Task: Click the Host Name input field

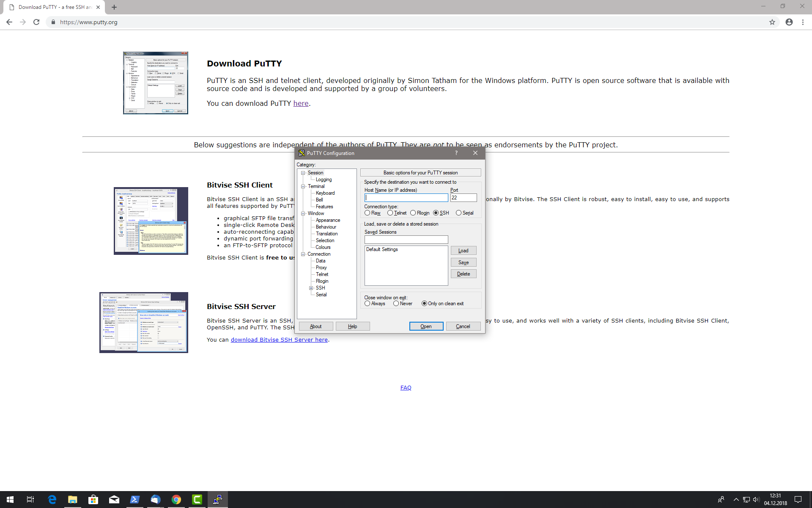Action: click(x=406, y=198)
